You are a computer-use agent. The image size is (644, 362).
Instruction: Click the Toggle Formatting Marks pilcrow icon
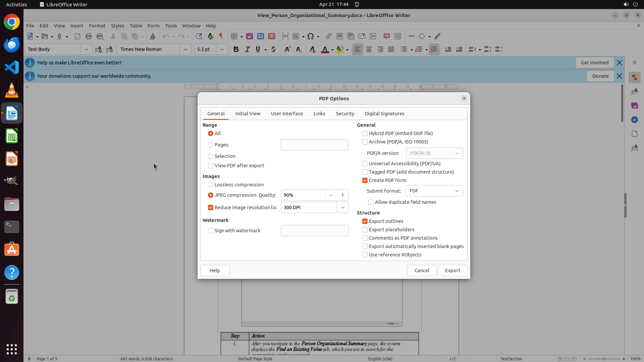click(x=221, y=36)
